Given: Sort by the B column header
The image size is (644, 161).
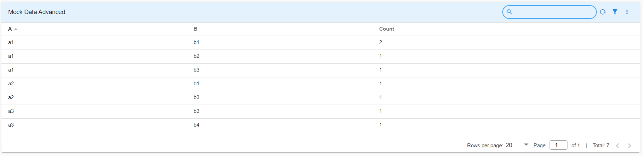Looking at the screenshot, I should click(x=195, y=29).
